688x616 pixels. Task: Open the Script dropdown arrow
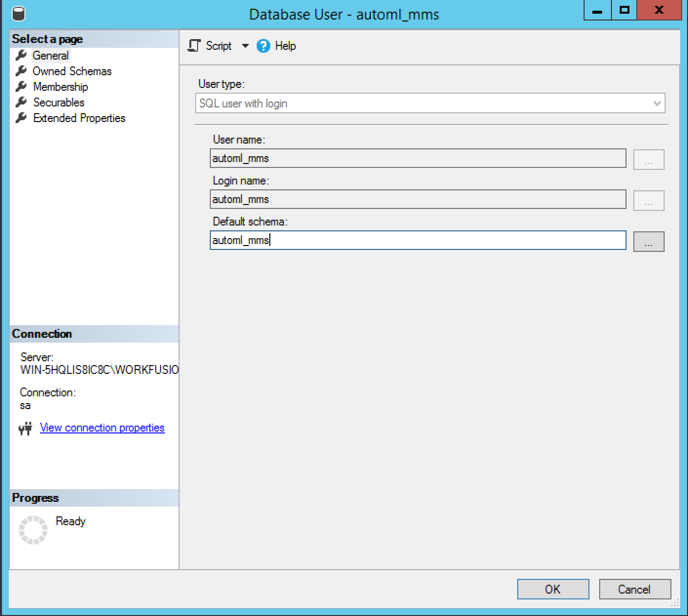click(x=245, y=46)
